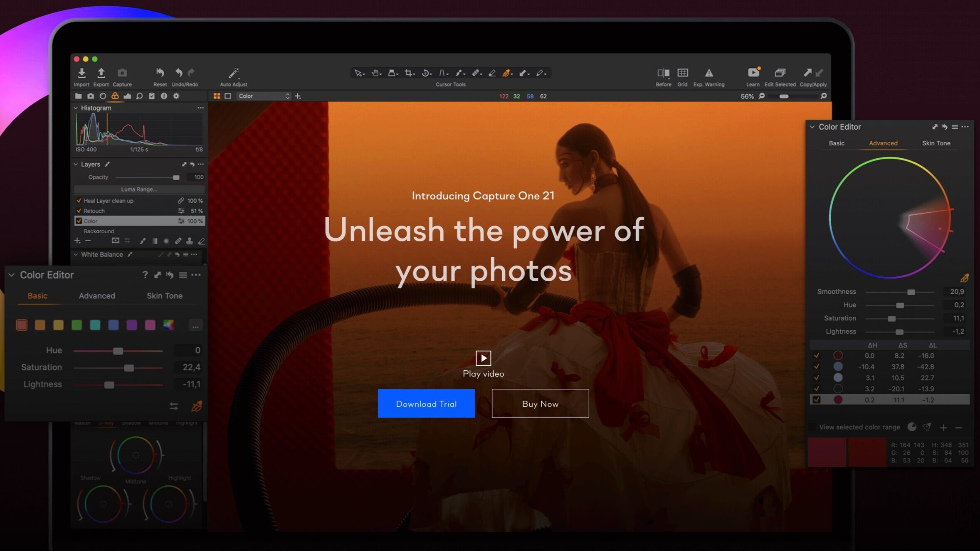
Task: Open the Capture camera tool
Action: 122,73
